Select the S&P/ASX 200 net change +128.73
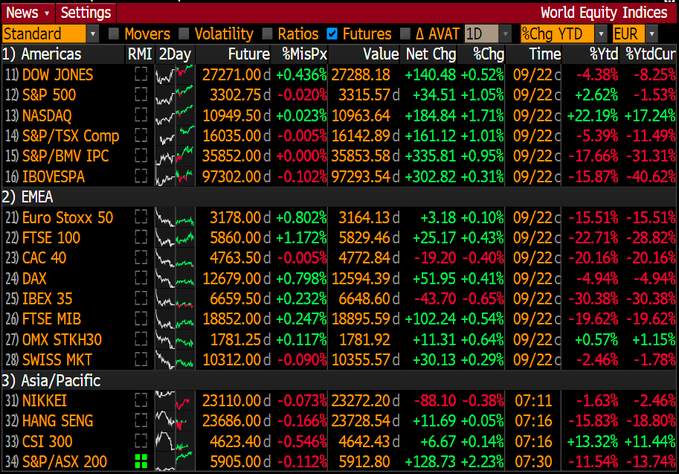This screenshot has width=679, height=474. (430, 461)
